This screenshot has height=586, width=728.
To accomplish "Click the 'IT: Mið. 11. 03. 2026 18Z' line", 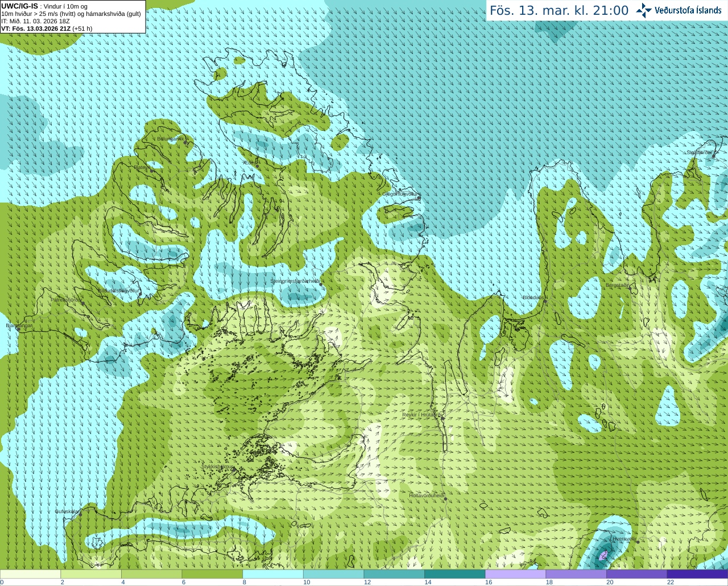I will point(35,21).
